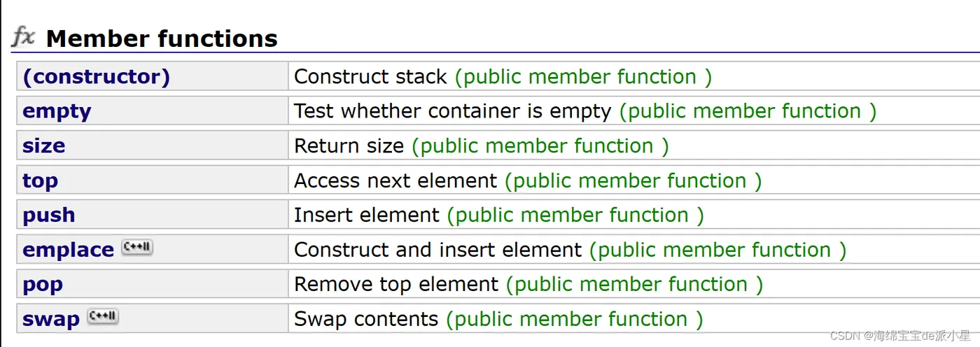The image size is (980, 347).
Task: Click the 'Remove top element' description
Action: click(x=396, y=284)
